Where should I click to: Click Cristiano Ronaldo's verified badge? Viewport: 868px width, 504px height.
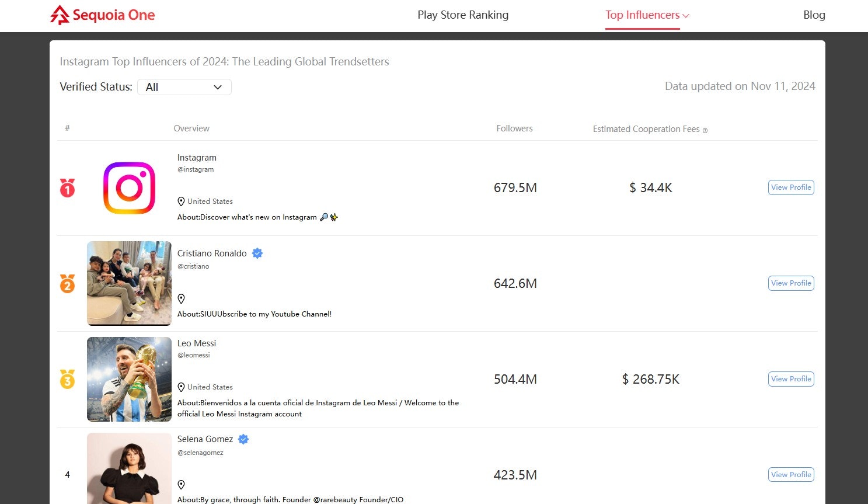coord(257,253)
